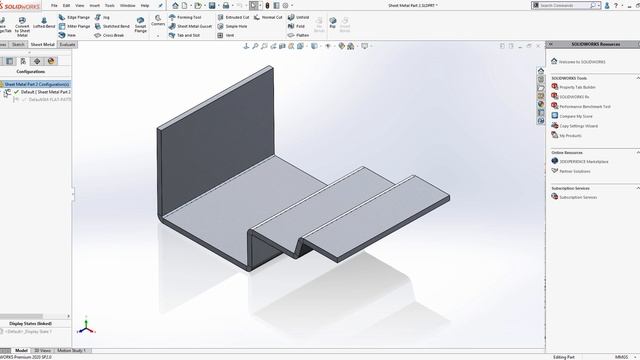Switch to the Motion Study 1 tab
This screenshot has height=360, width=640.
pos(71,350)
